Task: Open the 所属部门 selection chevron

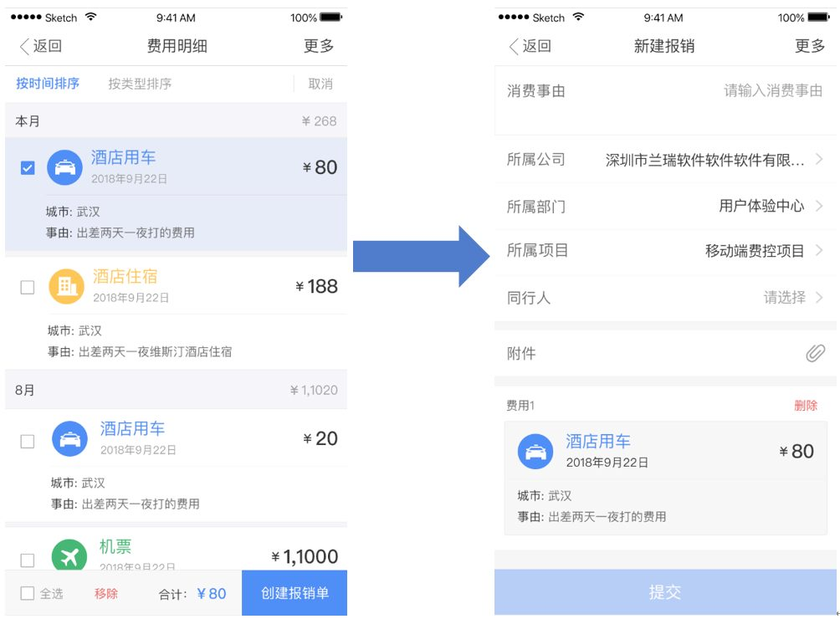Action: pos(819,206)
